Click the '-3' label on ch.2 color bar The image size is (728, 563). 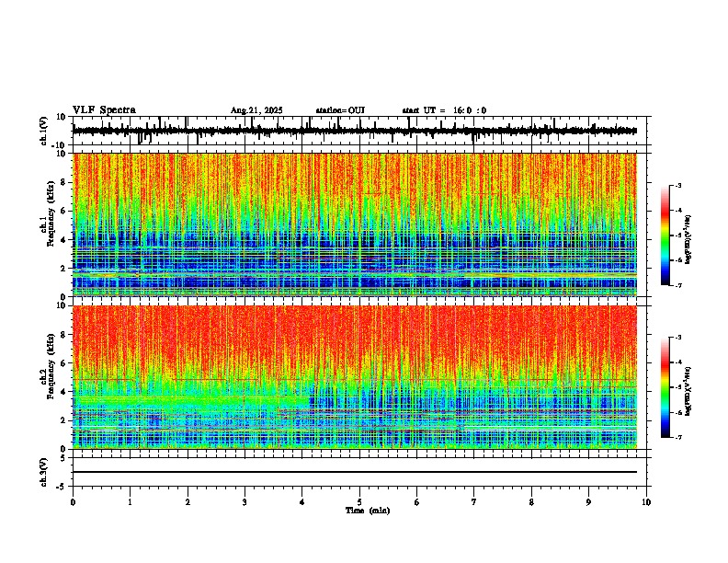pyautogui.click(x=678, y=338)
